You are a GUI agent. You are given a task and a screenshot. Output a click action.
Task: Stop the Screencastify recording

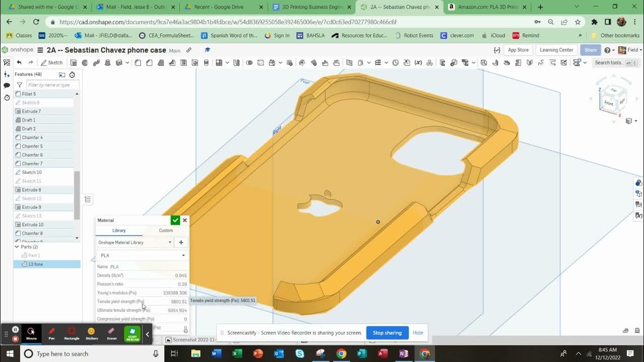16,338
